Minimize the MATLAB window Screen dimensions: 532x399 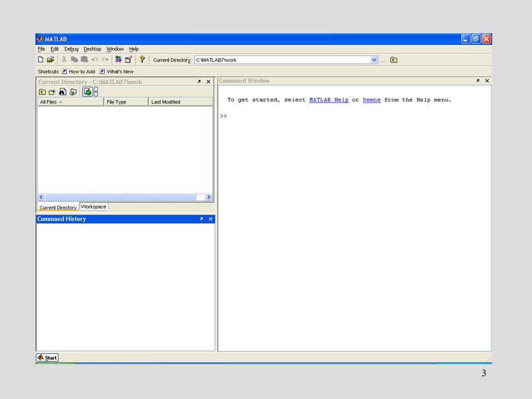[x=466, y=39]
